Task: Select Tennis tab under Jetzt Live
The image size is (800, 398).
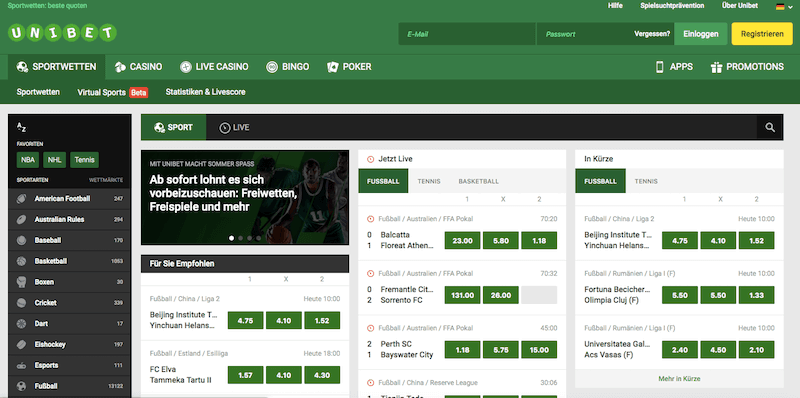Action: click(x=429, y=181)
